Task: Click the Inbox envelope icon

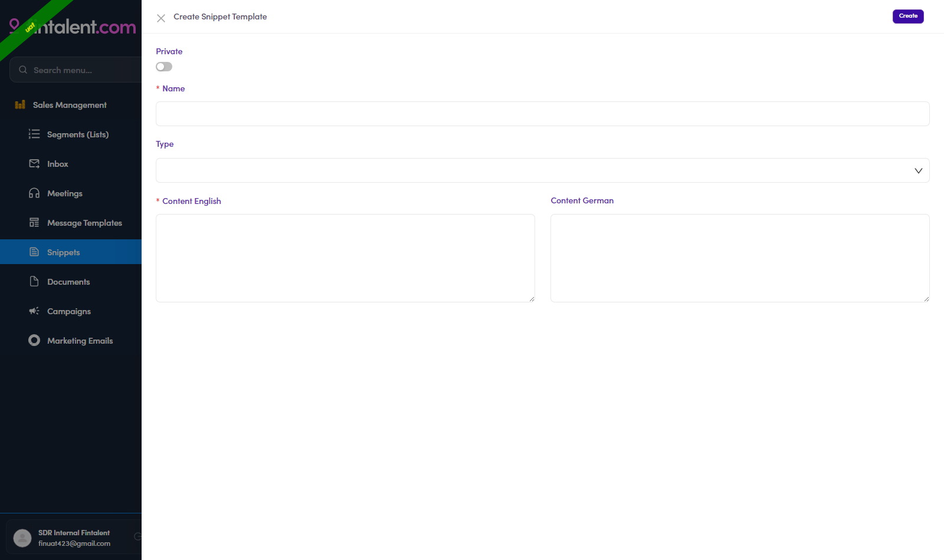Action: (x=34, y=163)
